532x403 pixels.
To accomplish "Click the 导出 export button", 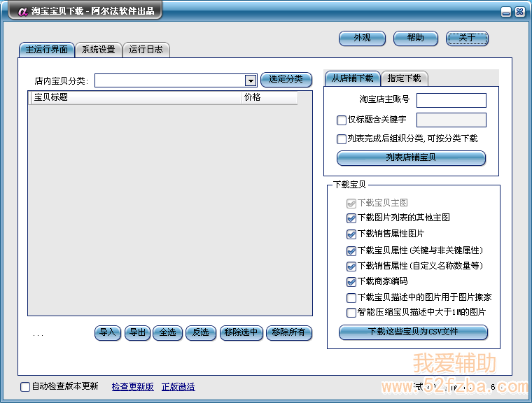I will (137, 333).
